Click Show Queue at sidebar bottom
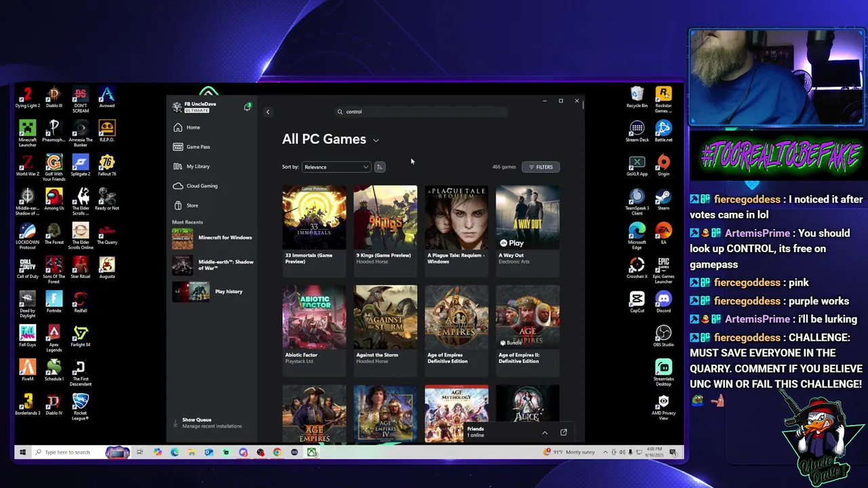Image resolution: width=868 pixels, height=488 pixels. point(207,423)
